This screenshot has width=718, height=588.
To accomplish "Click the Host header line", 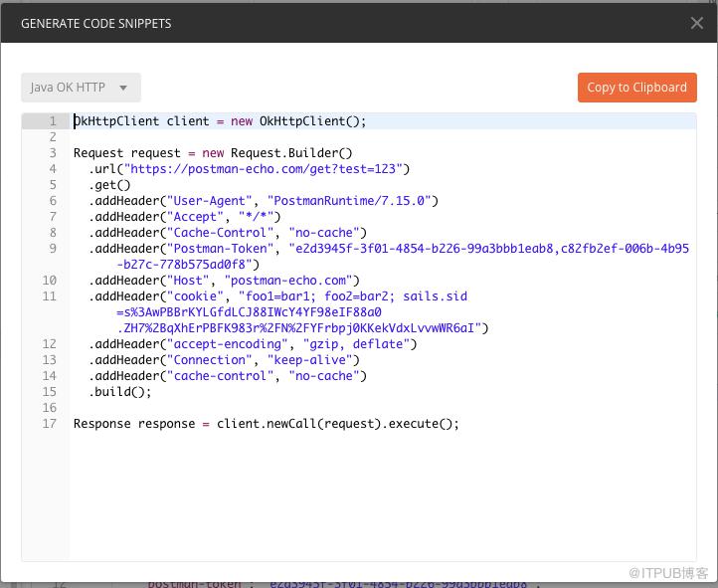I will pos(224,281).
